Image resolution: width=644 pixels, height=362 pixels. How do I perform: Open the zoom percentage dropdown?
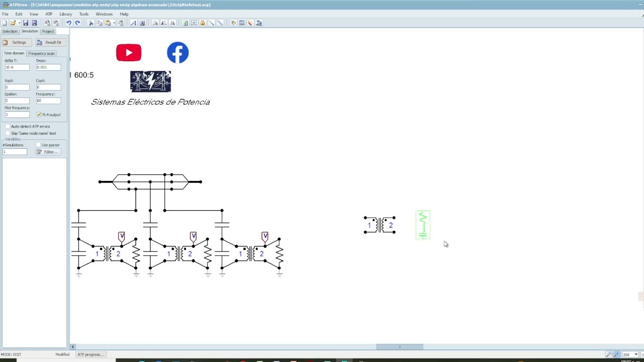(636, 354)
